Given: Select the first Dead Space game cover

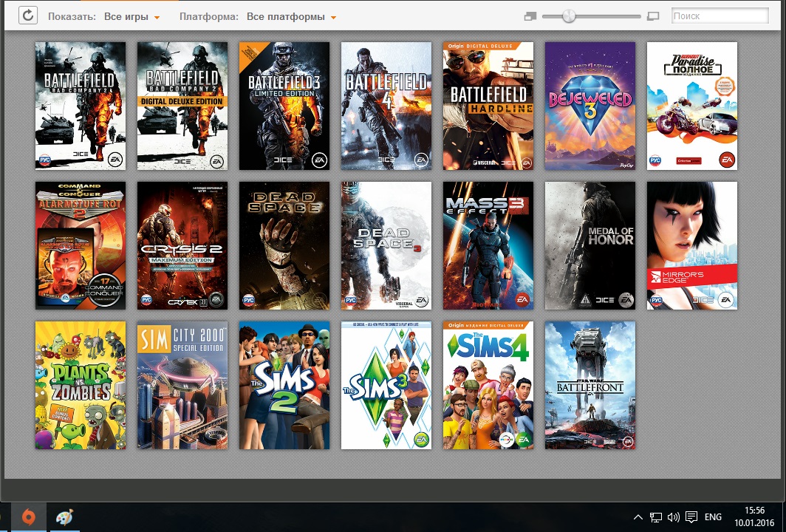Looking at the screenshot, I should [284, 246].
